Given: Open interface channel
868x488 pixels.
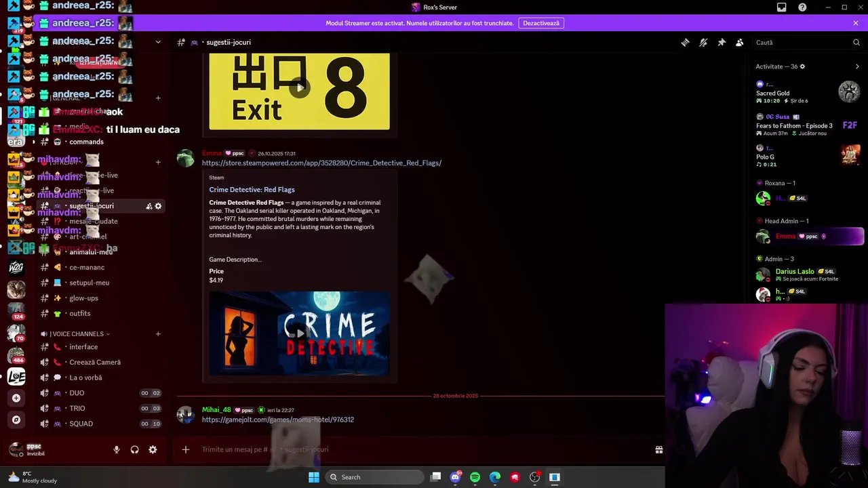Looking at the screenshot, I should [x=83, y=347].
